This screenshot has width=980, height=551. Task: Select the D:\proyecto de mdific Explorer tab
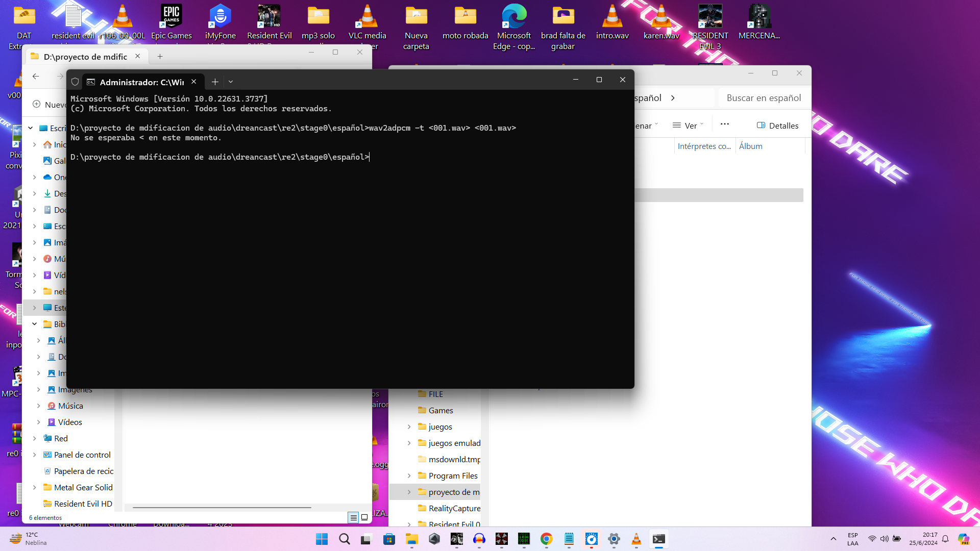(x=85, y=57)
